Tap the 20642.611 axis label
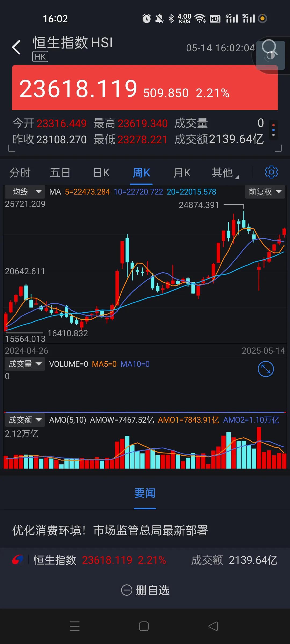Screen dimensions: 290x644 tap(25, 271)
